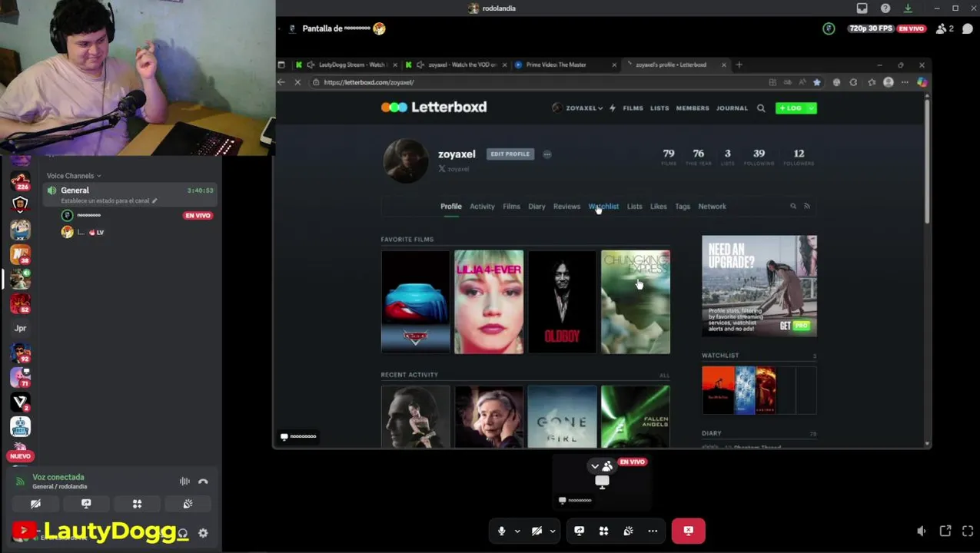The image size is (980, 553).
Task: Open Reviews profile tab
Action: (x=566, y=206)
